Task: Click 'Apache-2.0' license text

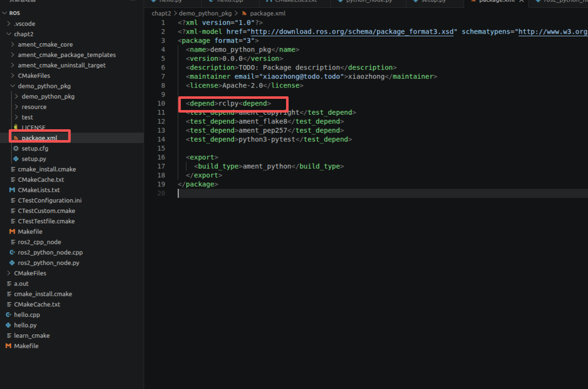Action: 243,85
